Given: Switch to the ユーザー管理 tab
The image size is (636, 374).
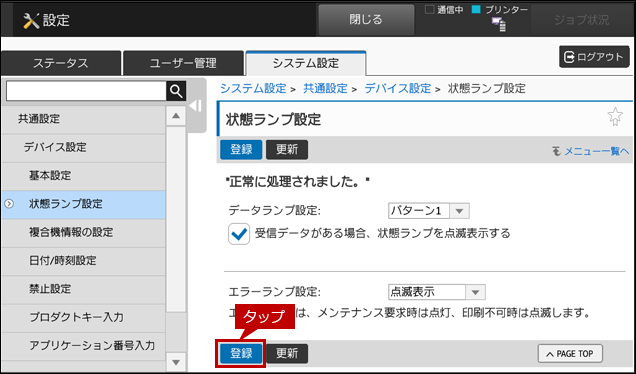Looking at the screenshot, I should point(183,63).
